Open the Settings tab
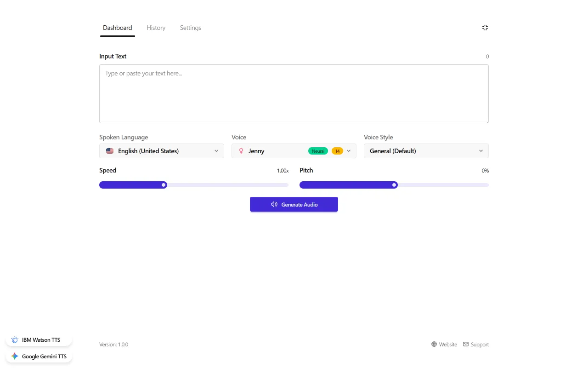Screen dimensions: 588x368 (x=190, y=28)
